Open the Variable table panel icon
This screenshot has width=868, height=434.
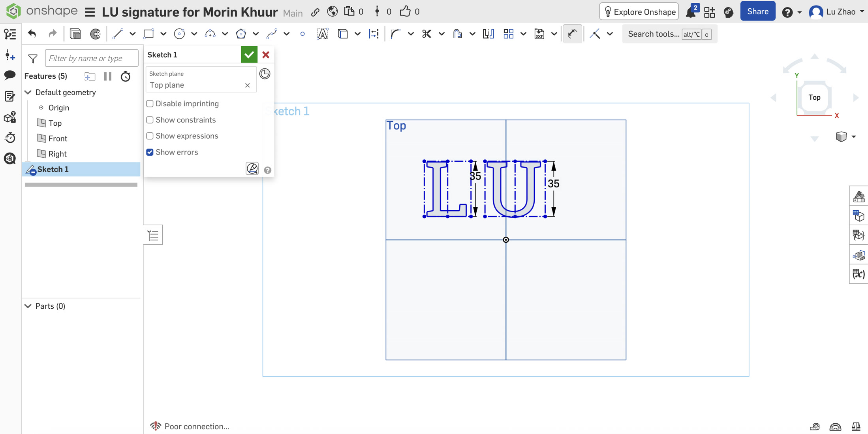coord(859,274)
